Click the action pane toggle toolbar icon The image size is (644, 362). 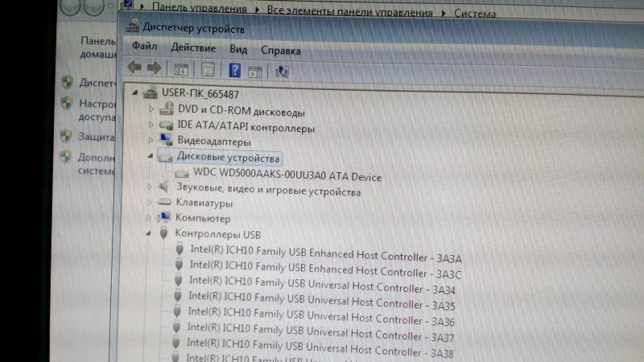(255, 71)
